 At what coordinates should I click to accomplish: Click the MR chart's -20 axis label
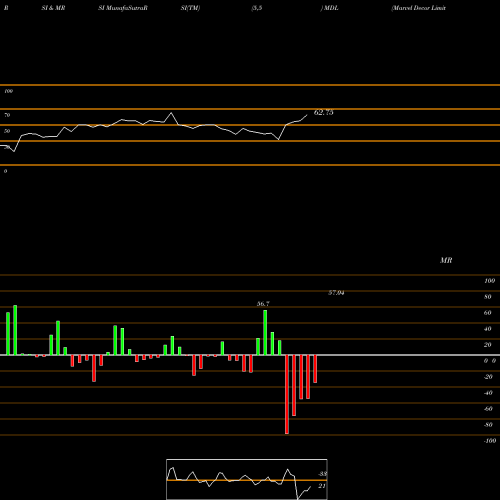pyautogui.click(x=488, y=377)
